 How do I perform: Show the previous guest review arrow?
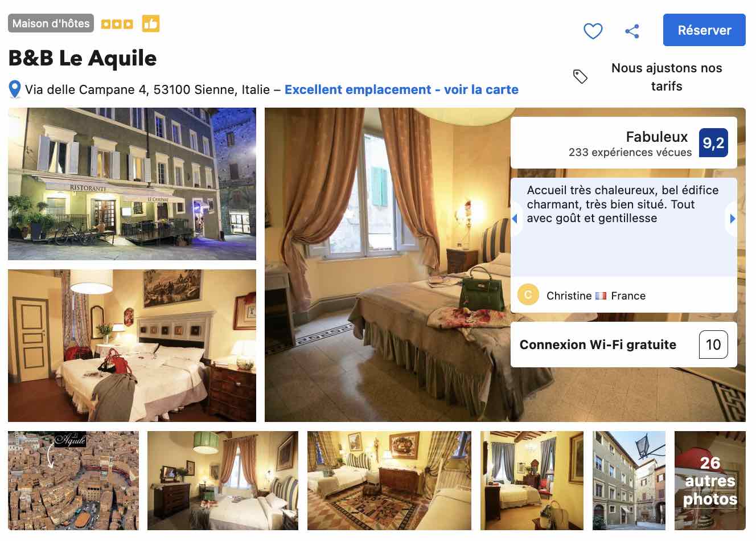click(x=515, y=219)
